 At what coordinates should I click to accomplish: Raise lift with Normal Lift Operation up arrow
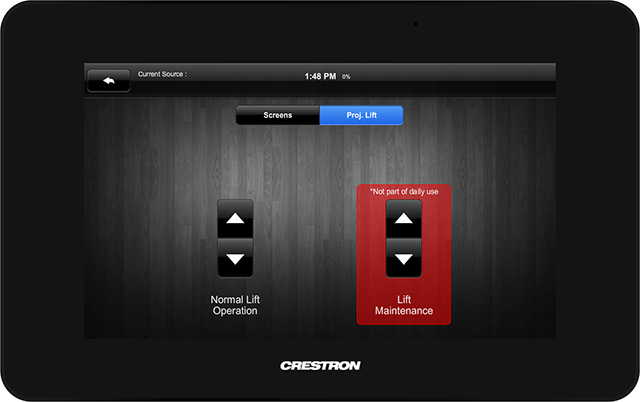coord(235,219)
